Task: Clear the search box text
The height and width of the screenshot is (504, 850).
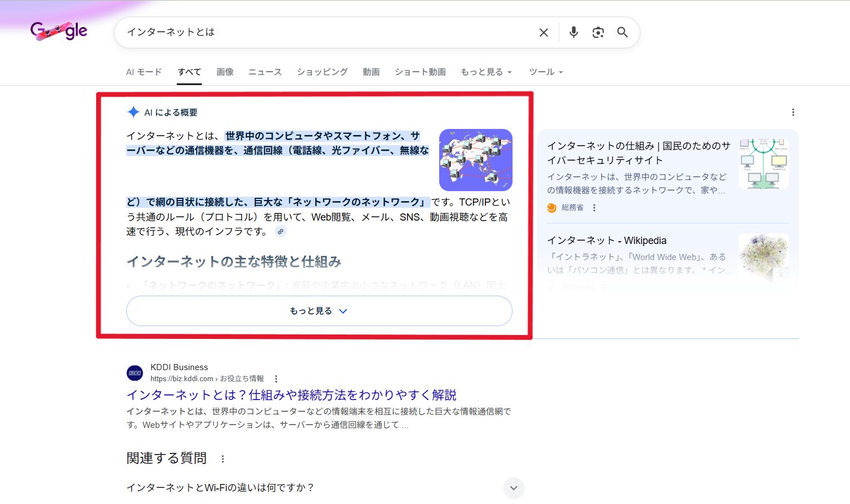Action: tap(544, 33)
